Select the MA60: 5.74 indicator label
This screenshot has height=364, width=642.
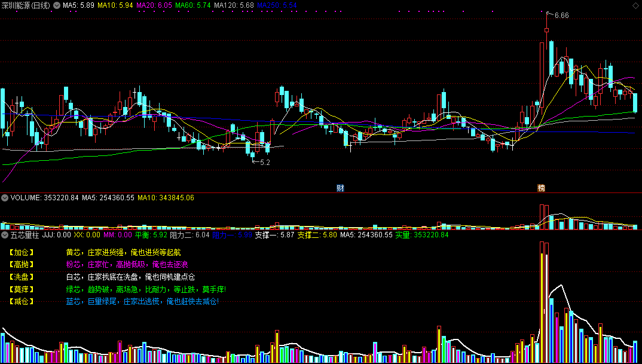[193, 6]
